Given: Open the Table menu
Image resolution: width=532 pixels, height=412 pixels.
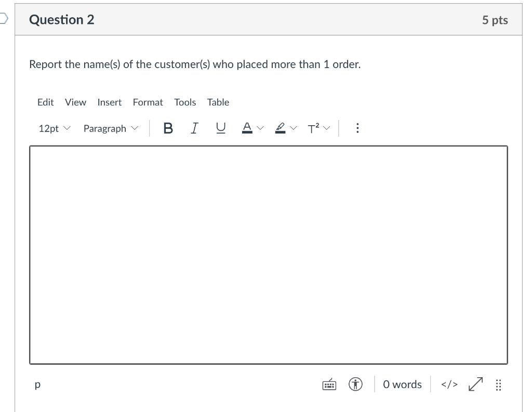Looking at the screenshot, I should (x=218, y=102).
